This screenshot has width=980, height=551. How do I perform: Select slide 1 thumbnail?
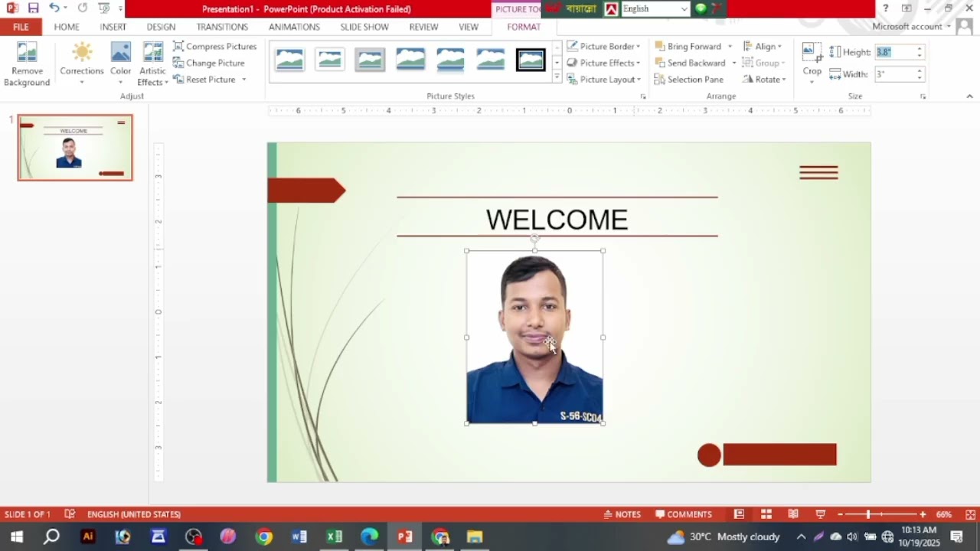pos(75,148)
